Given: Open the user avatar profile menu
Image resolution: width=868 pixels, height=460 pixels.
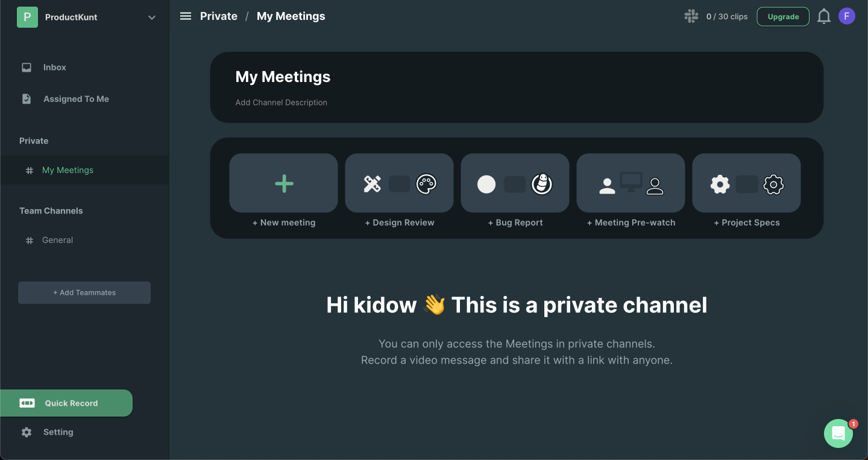Looking at the screenshot, I should tap(846, 16).
